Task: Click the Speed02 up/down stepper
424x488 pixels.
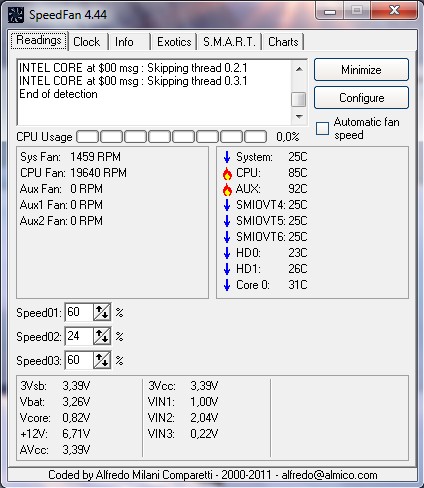Action: 102,336
